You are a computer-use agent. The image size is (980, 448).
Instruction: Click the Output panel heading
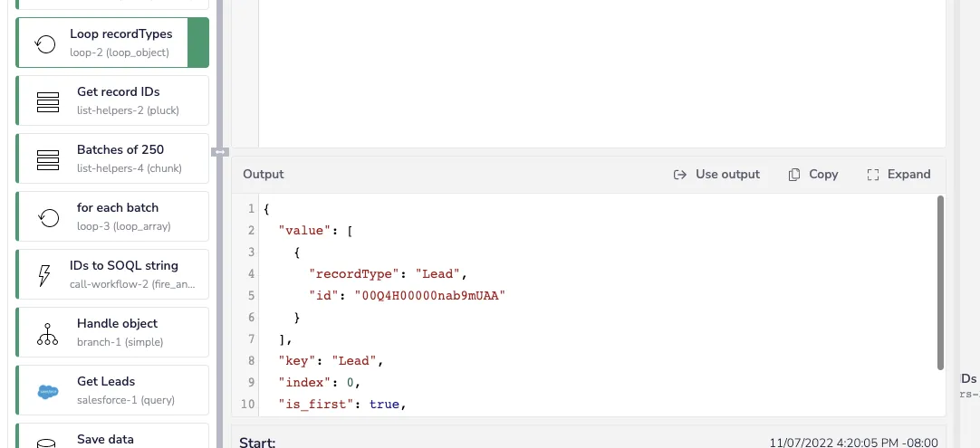coord(264,175)
